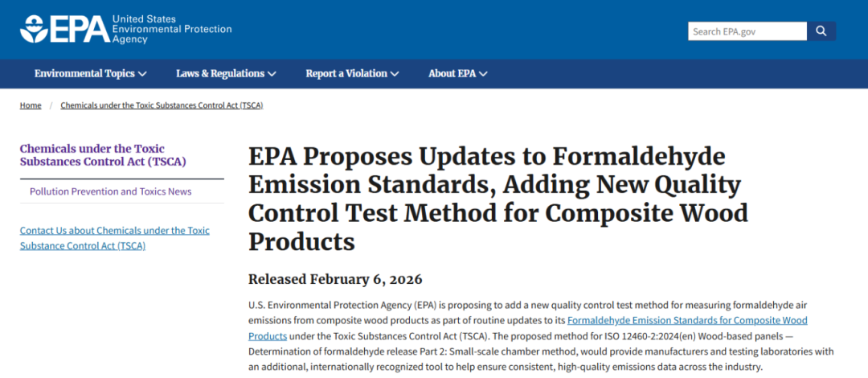Open the Report a Violation menu
Screen dimensions: 868x378
click(x=346, y=73)
